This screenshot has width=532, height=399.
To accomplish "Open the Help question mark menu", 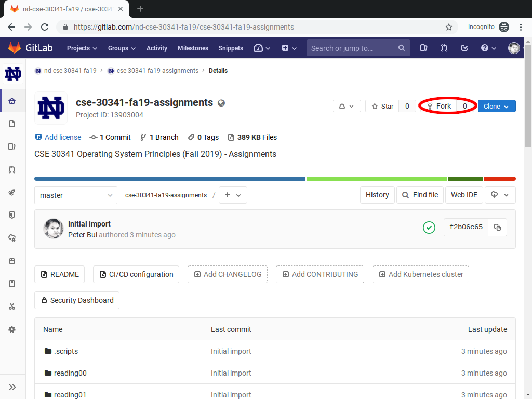I will pyautogui.click(x=488, y=48).
